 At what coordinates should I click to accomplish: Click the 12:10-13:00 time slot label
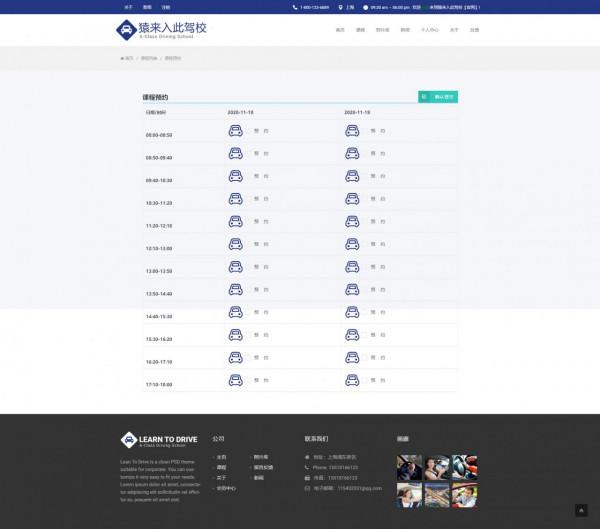tap(159, 248)
